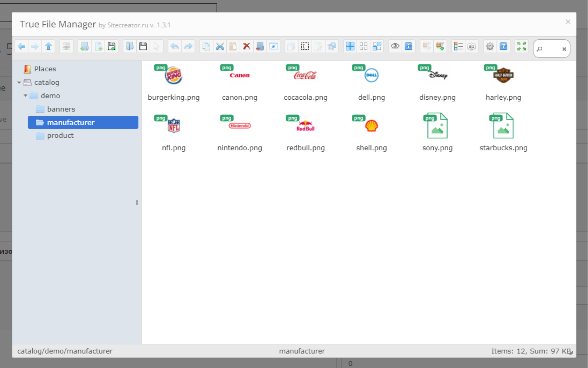The height and width of the screenshot is (368, 588).
Task: Select canon.png file thumbnail
Action: [x=240, y=76]
